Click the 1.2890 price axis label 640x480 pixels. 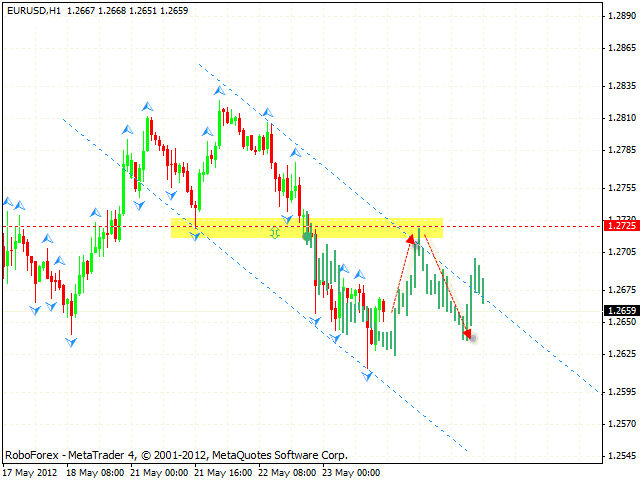pos(621,16)
